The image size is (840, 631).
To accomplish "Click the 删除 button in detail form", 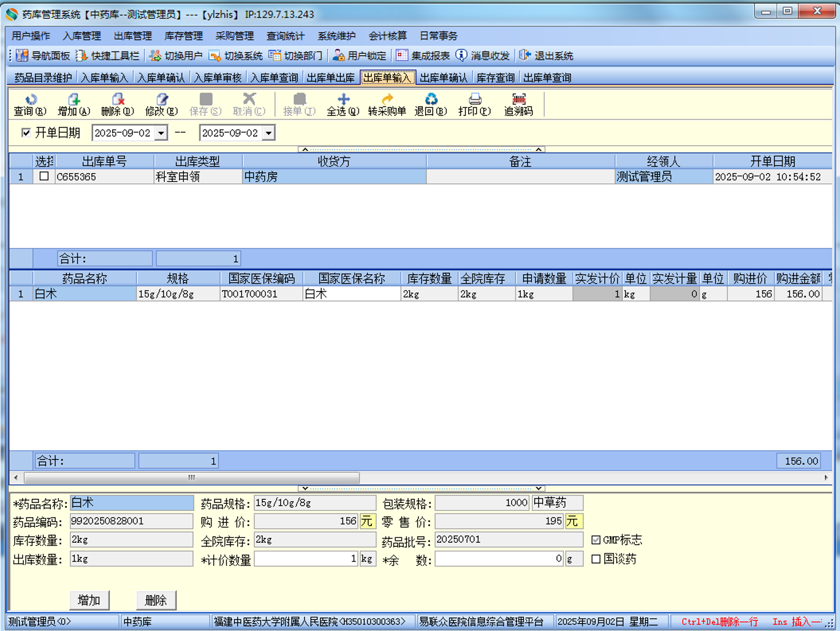I will (156, 600).
